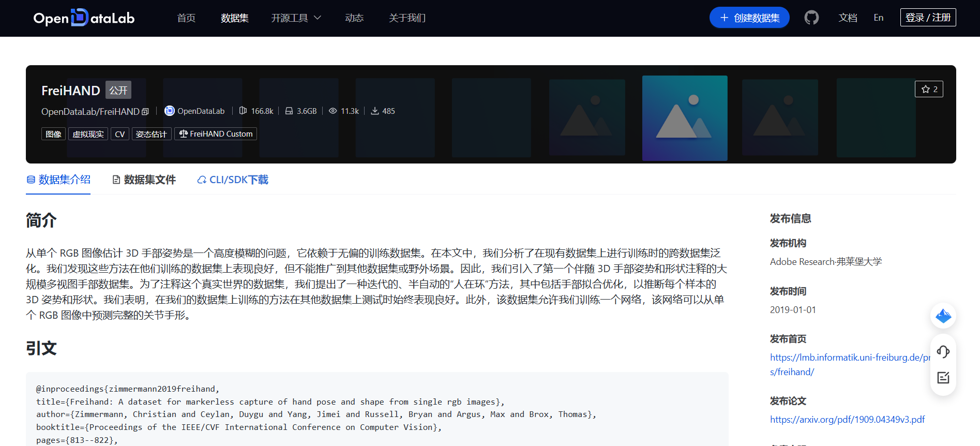
Task: Click the 166.8k file count icon
Action: (x=243, y=111)
